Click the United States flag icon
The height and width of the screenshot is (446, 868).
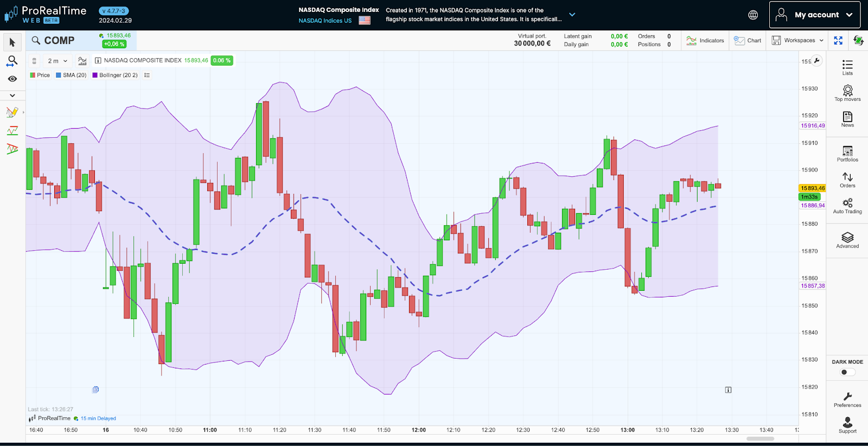coord(365,21)
